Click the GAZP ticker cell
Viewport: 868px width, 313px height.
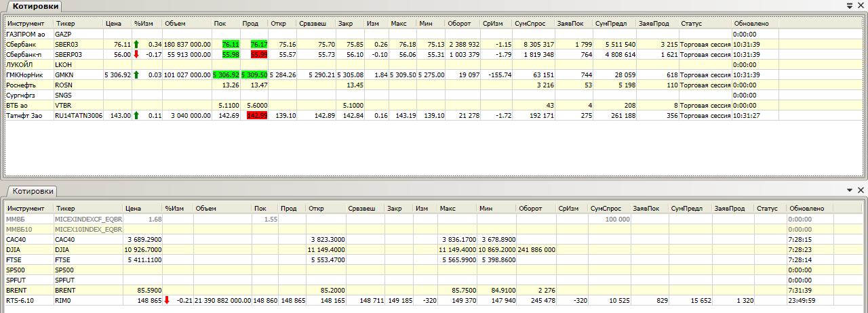78,33
